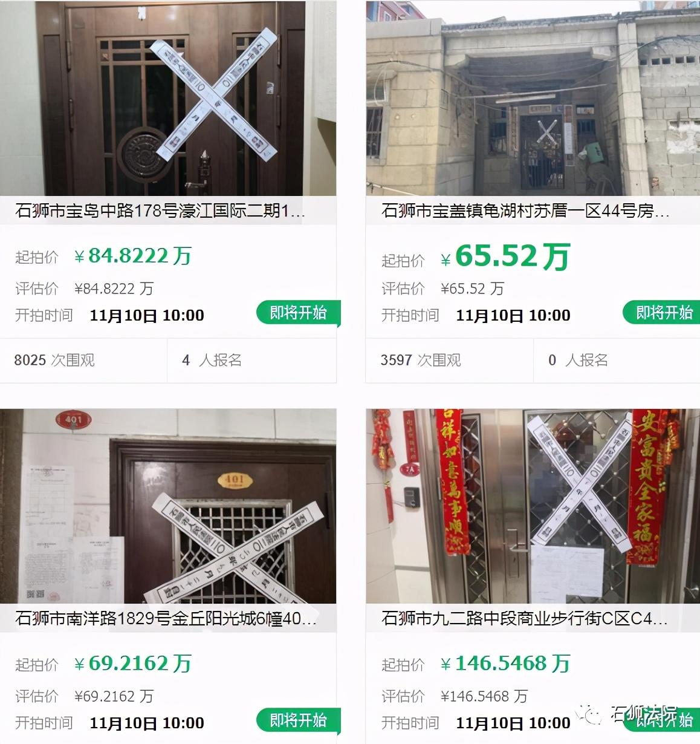Click the 4 人报名 signup count
Screen dimensions: 700x744
coord(212,360)
